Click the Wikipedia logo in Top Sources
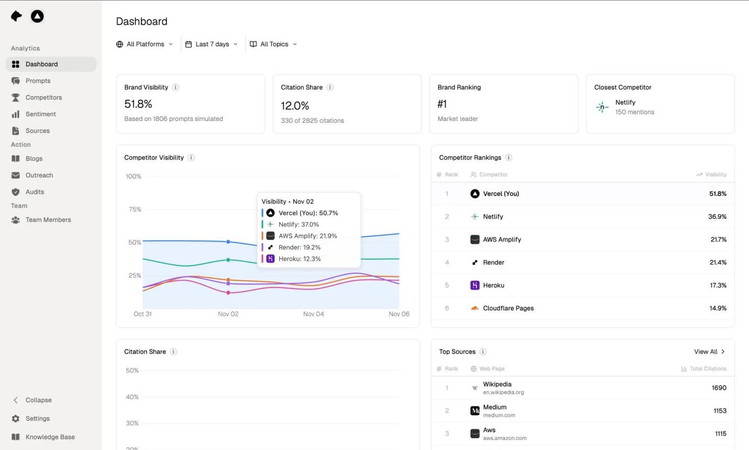The image size is (749, 450). tap(474, 388)
